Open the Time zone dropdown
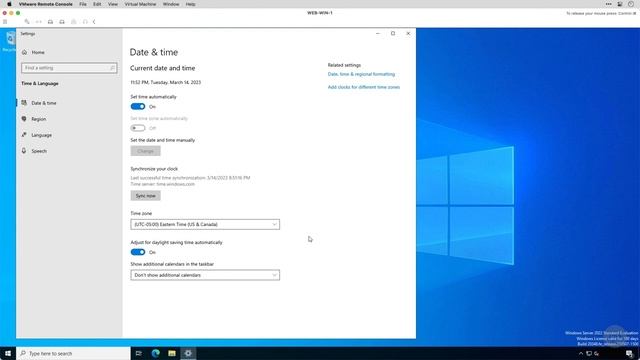Image resolution: width=640 pixels, height=360 pixels. tap(205, 224)
